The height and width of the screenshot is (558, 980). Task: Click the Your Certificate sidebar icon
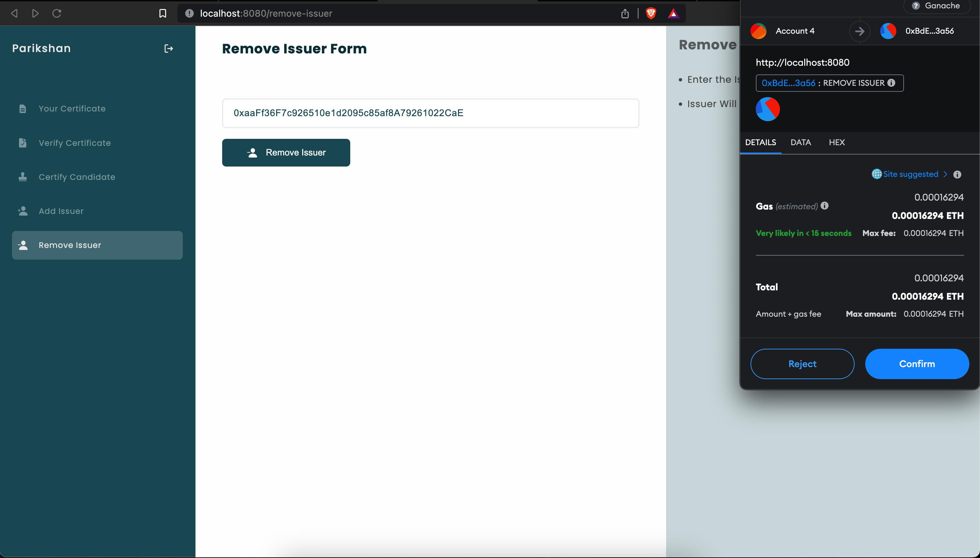tap(23, 108)
